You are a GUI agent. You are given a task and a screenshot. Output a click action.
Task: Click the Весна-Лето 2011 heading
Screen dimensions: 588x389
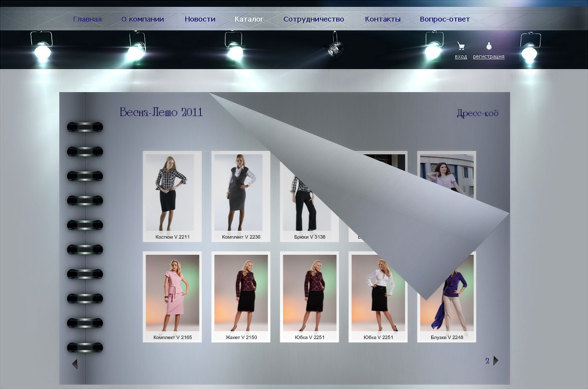(x=161, y=112)
